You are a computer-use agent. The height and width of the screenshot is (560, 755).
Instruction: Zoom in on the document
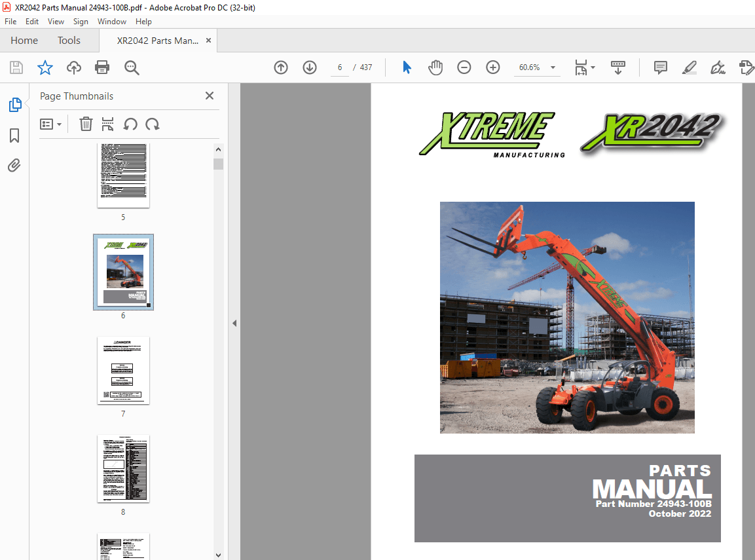click(492, 67)
